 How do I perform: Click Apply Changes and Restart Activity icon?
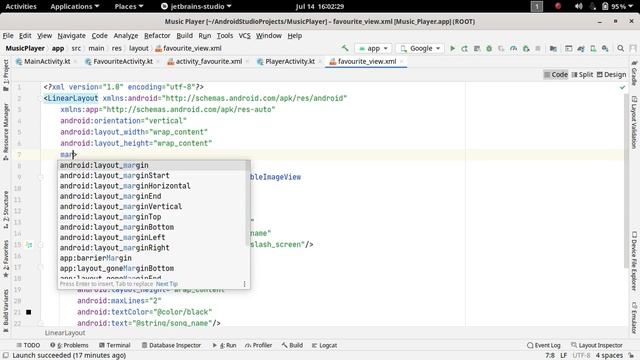(x=464, y=48)
